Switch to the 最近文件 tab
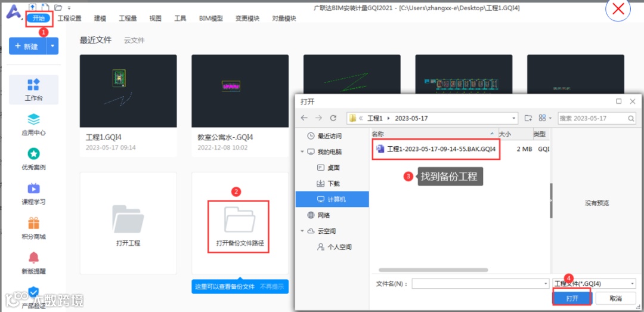Viewport: 644px width, 312px height. coord(95,40)
